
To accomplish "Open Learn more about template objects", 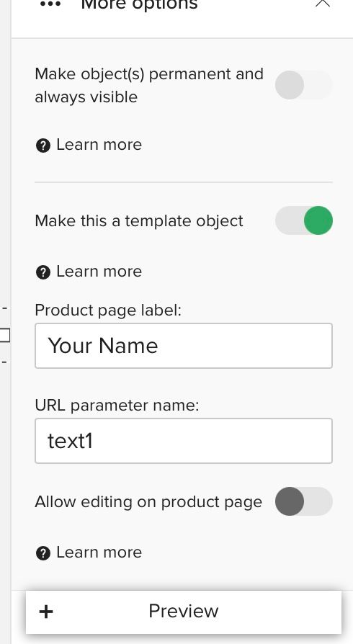I will coord(99,272).
